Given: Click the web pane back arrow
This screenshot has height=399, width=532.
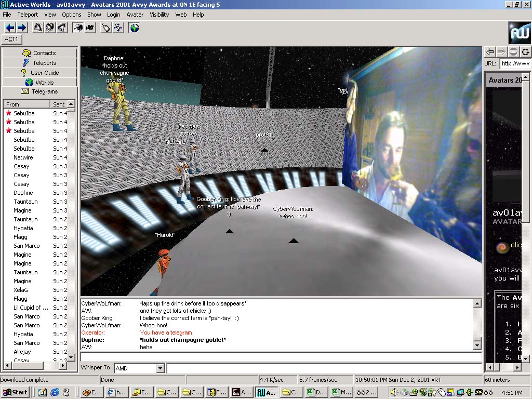Looking at the screenshot, I should coord(489,51).
